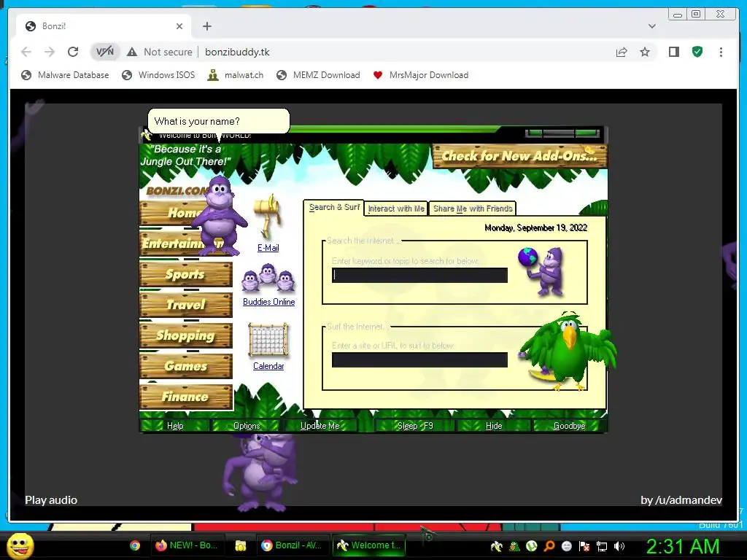Switch to Search & Surf tab
Image resolution: width=747 pixels, height=560 pixels.
pos(334,208)
